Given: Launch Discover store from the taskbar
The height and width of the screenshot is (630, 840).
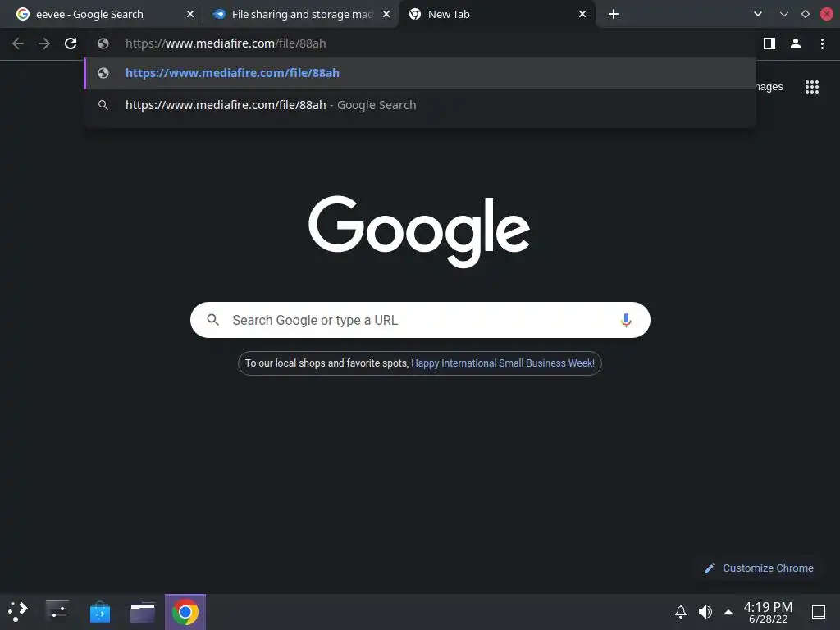Looking at the screenshot, I should click(100, 612).
